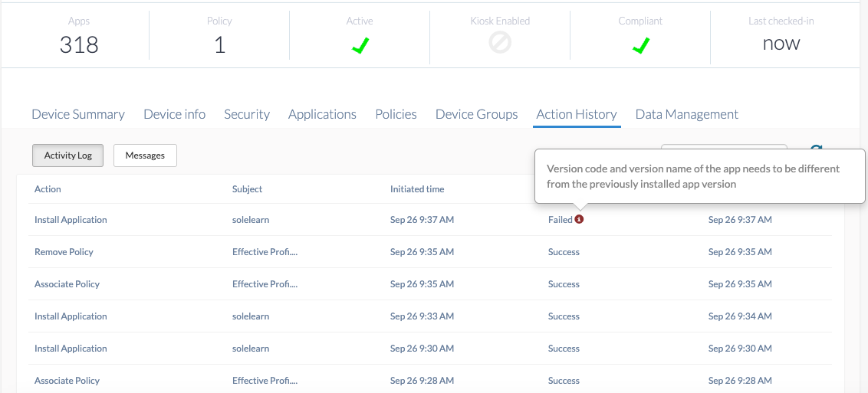
Task: Click the Failed status text
Action: (561, 219)
